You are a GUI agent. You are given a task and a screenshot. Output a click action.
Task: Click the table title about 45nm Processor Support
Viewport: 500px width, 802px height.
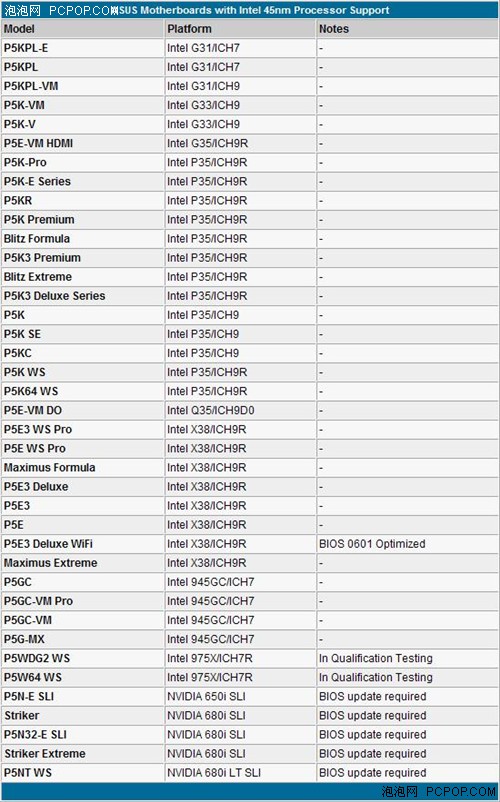coord(254,10)
